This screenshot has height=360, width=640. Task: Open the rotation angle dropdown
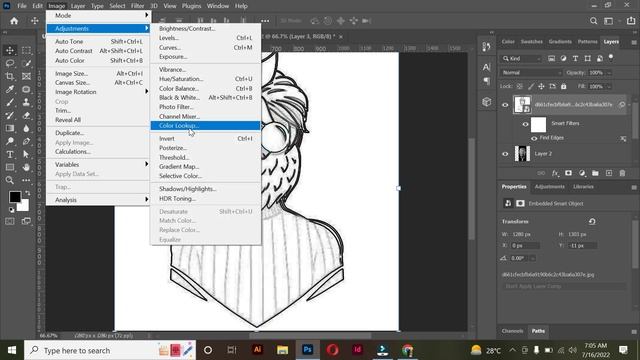pyautogui.click(x=533, y=258)
